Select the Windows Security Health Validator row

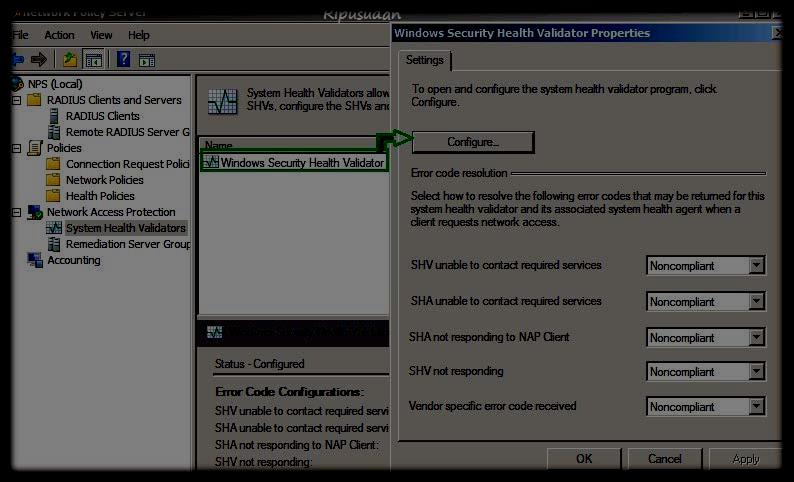(294, 163)
